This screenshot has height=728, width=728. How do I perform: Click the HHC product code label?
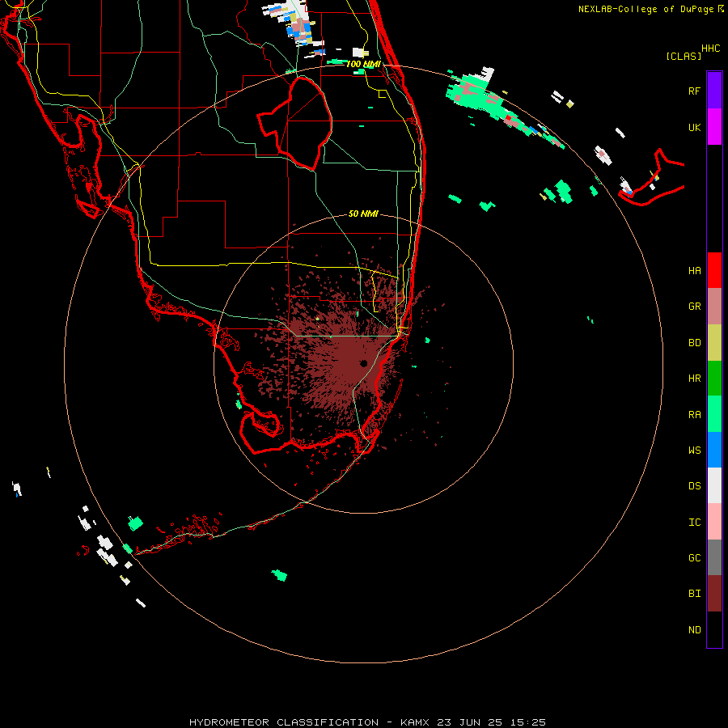[710, 49]
